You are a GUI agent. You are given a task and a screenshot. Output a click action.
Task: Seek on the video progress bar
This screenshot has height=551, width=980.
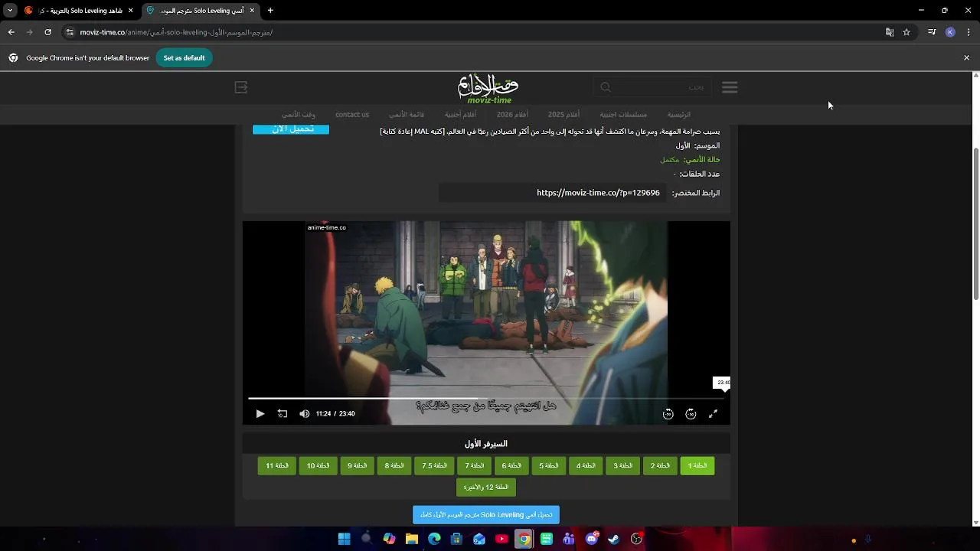(x=485, y=398)
